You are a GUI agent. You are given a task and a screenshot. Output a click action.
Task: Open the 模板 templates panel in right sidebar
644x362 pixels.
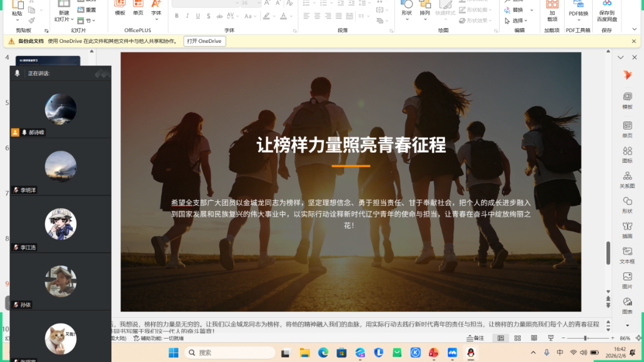[x=627, y=100]
